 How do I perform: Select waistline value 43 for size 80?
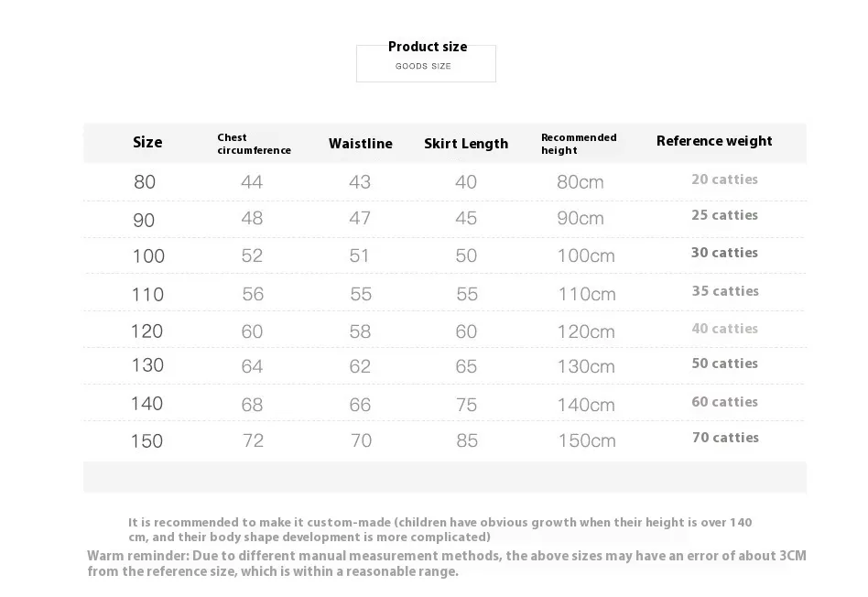pos(360,182)
